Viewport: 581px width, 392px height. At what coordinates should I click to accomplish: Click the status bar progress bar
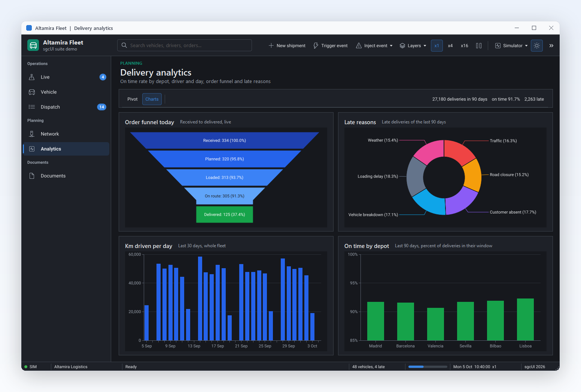point(428,367)
